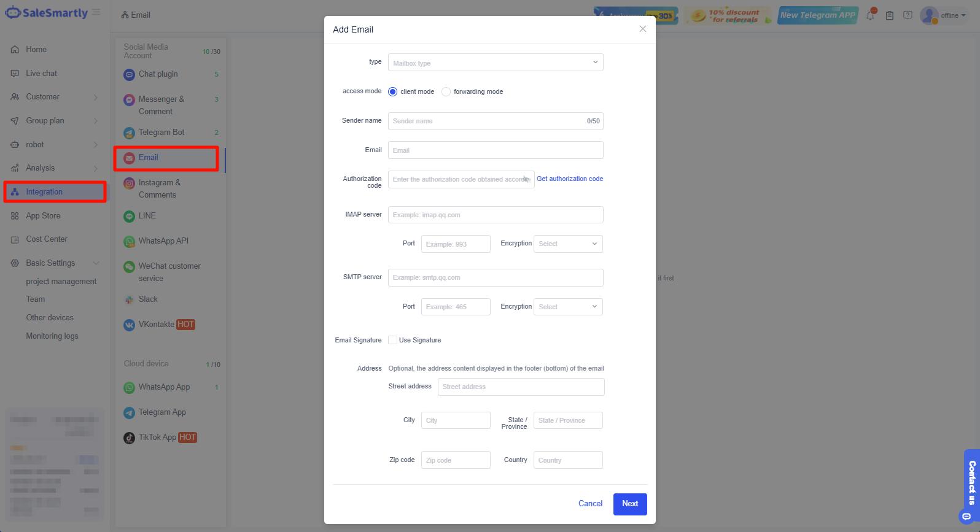Expand the Customer menu chevron
The height and width of the screenshot is (532, 980).
point(96,97)
